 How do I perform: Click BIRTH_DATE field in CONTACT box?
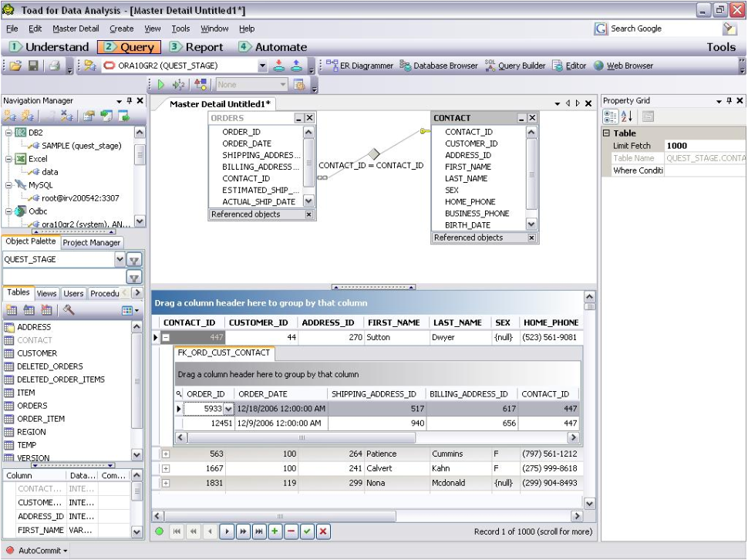point(467,225)
